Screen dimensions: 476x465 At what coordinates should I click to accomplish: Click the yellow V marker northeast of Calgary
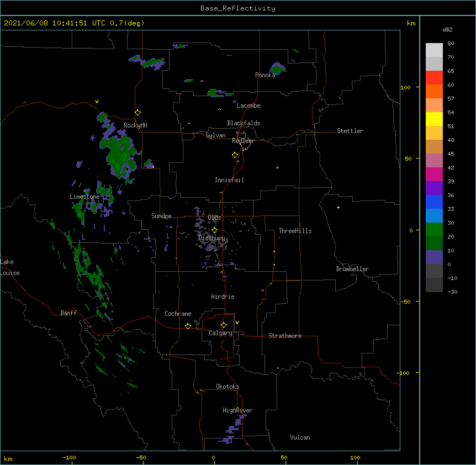(237, 323)
